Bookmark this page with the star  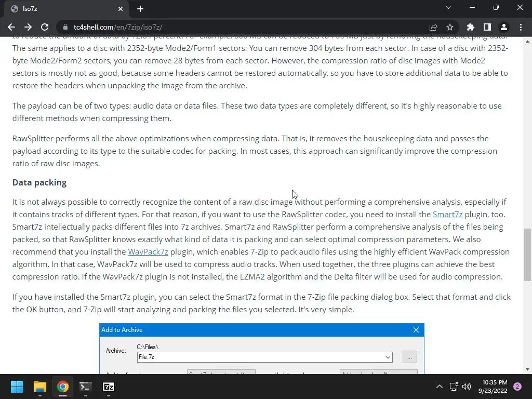coord(450,27)
